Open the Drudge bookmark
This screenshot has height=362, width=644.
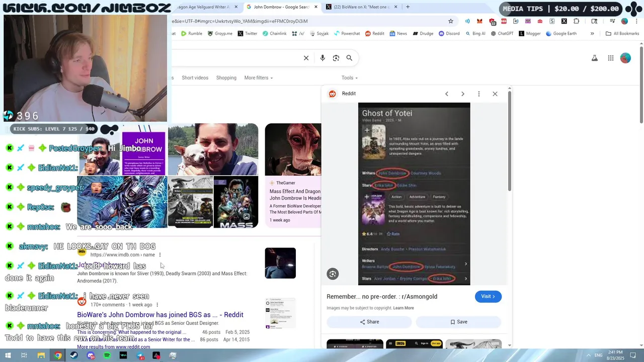423,34
